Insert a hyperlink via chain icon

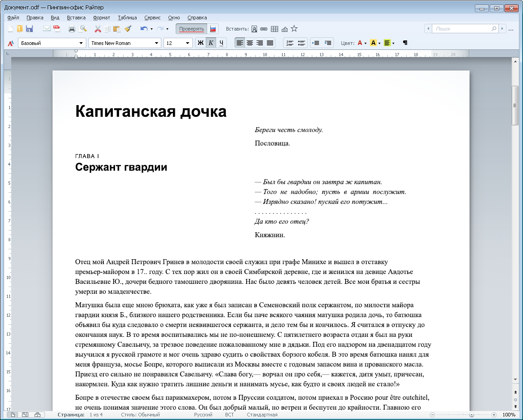264,29
